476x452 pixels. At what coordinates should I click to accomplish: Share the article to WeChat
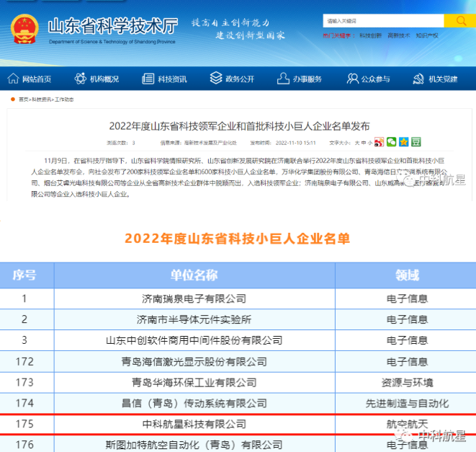(x=391, y=142)
